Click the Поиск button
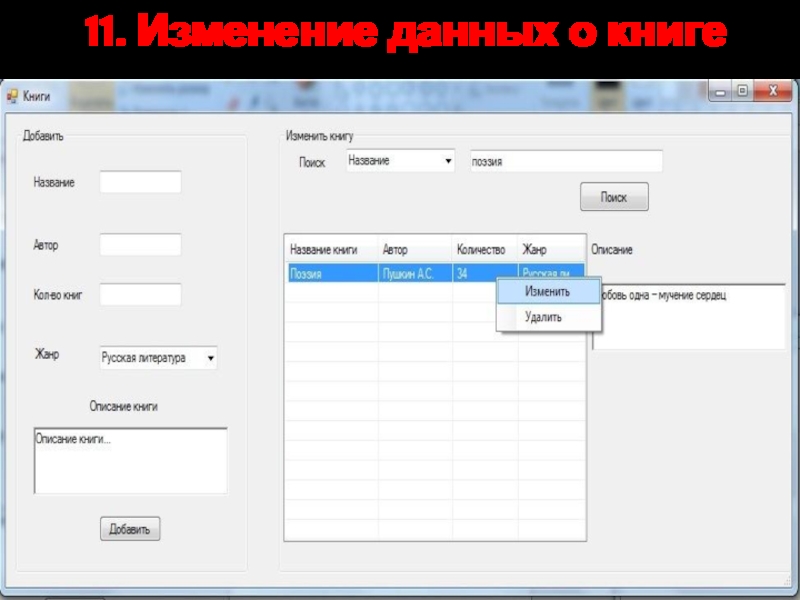Screen dimensions: 800x600 coord(614,198)
